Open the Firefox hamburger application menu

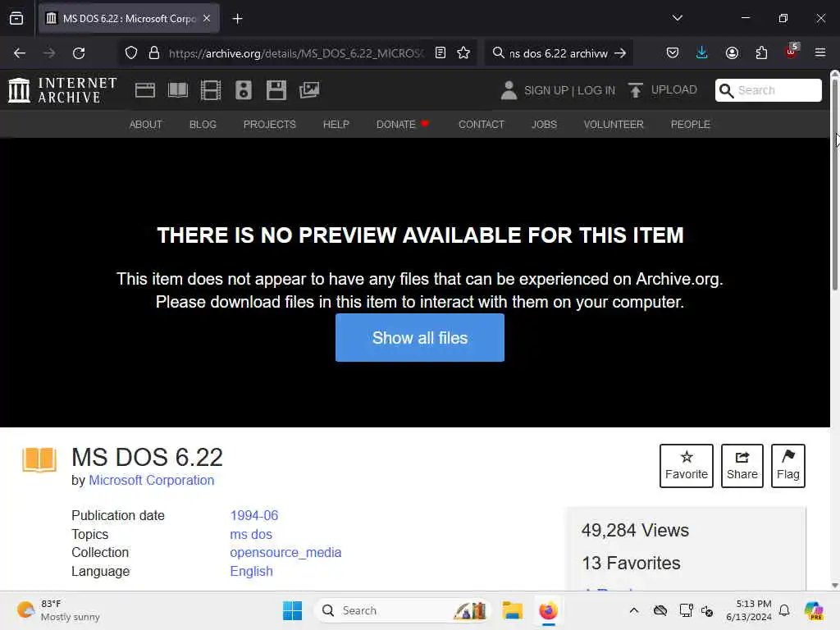coord(820,52)
